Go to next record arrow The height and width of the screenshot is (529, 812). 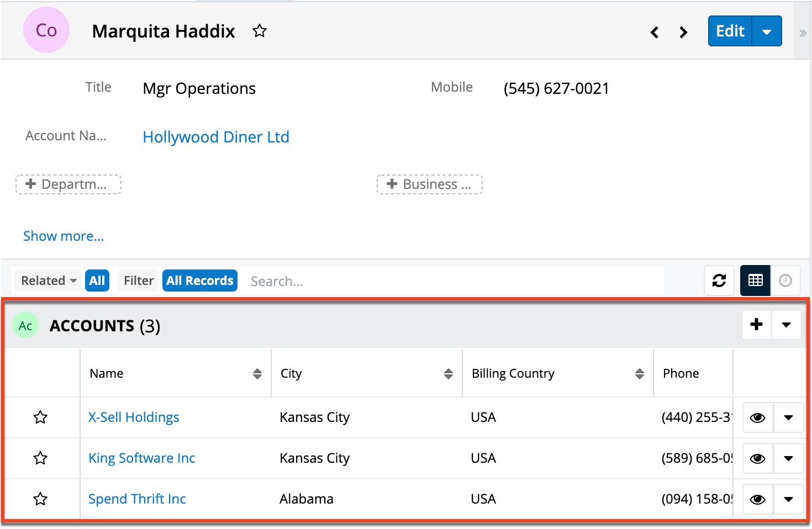click(x=683, y=32)
